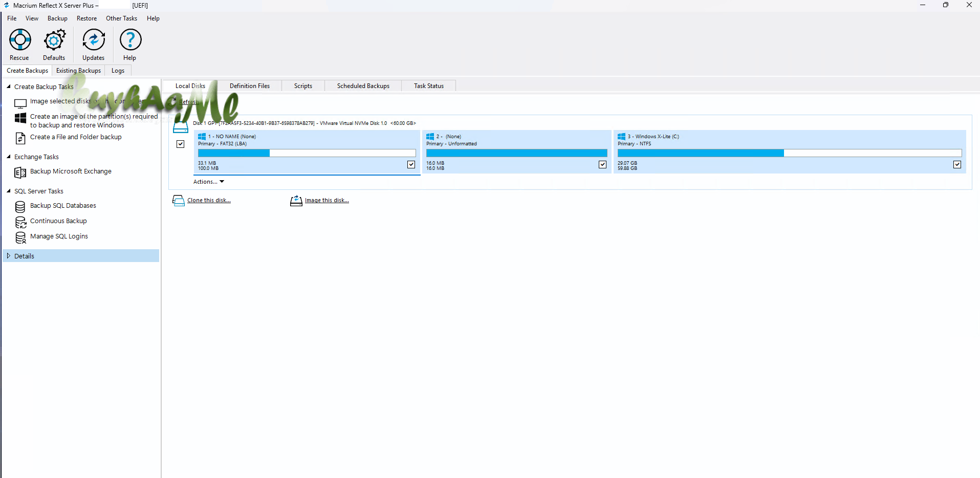Click the 'Primary - Unformatted' label
The image size is (980, 478).
pos(451,144)
